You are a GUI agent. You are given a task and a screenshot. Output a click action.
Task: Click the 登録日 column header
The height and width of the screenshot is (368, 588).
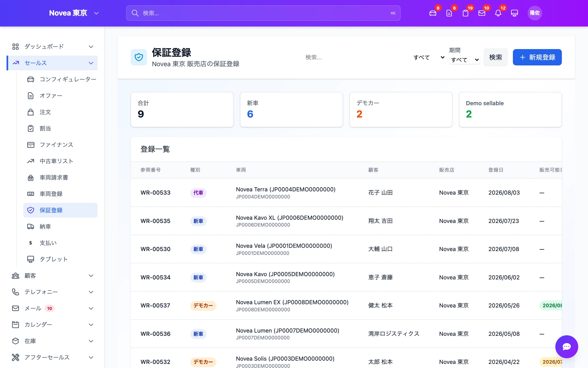coord(496,170)
